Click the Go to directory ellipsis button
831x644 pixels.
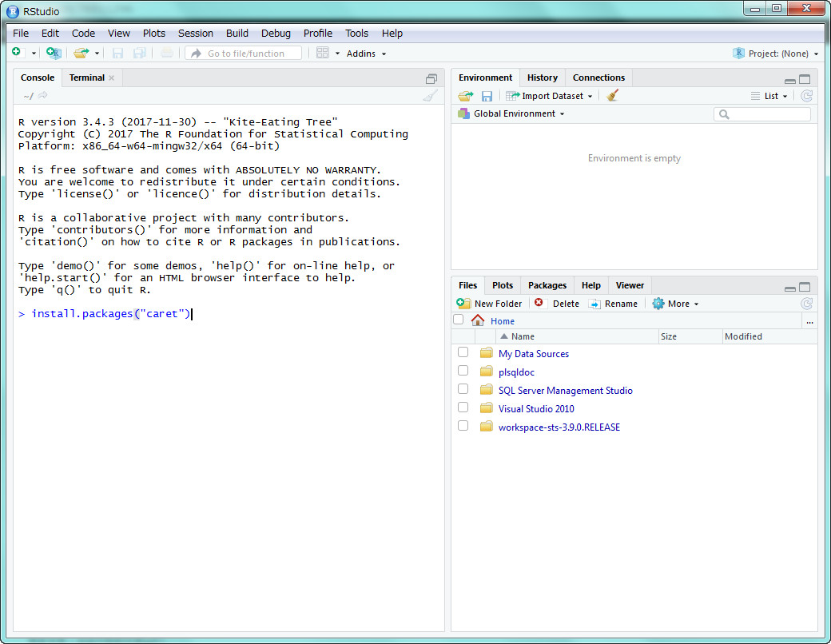click(x=809, y=321)
